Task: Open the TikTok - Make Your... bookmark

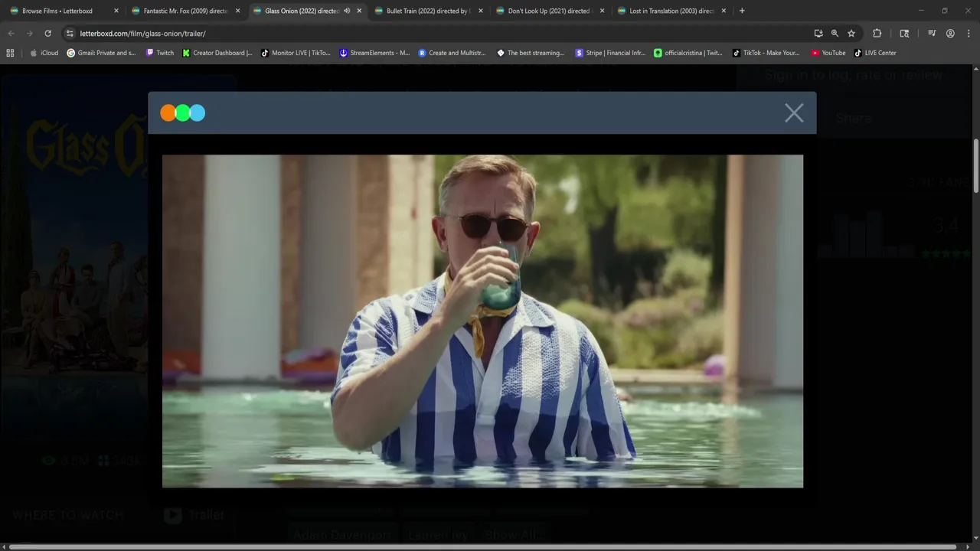Action: tap(766, 53)
